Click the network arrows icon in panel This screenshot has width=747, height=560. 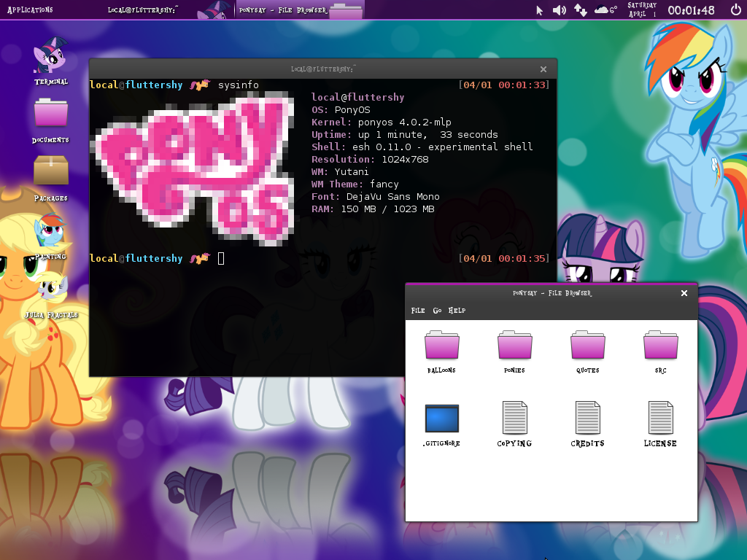(x=580, y=10)
